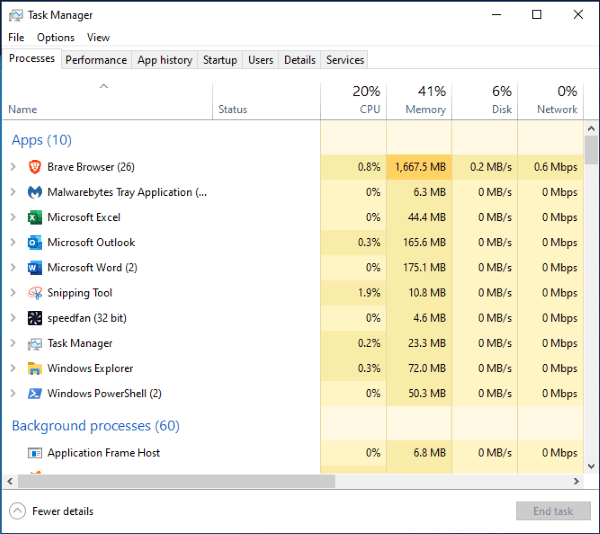Click the Fewer details circle arrow icon
This screenshot has width=600, height=534.
coord(17,511)
